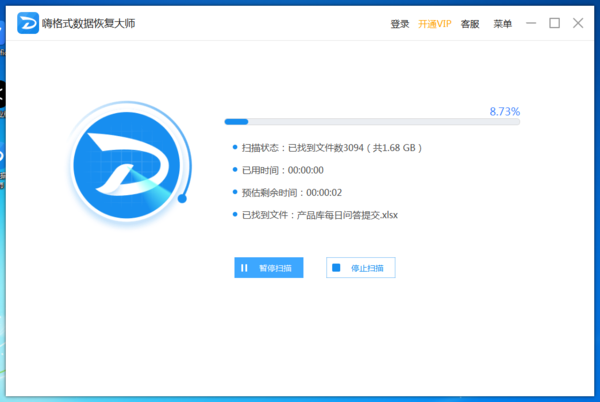This screenshot has width=600, height=402.
Task: Pause scanning with 暂停扫描 button
Action: click(269, 268)
